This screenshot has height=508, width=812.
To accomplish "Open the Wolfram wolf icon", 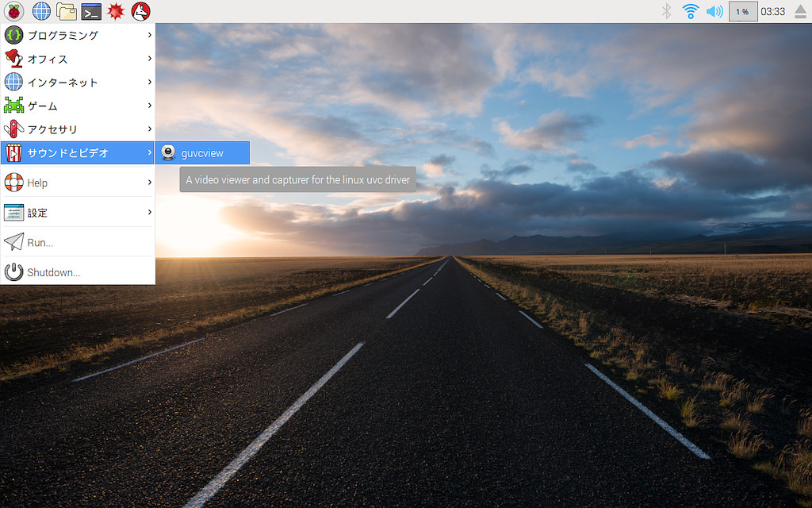I will [x=141, y=11].
